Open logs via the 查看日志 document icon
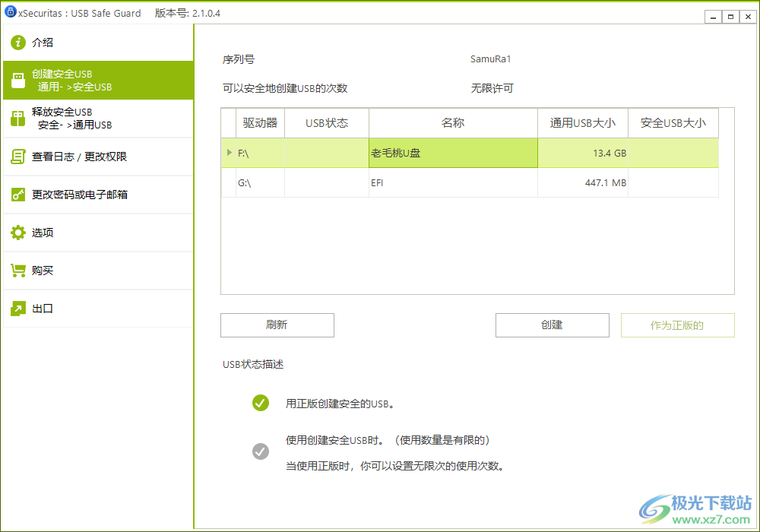This screenshot has width=760, height=532. point(17,157)
